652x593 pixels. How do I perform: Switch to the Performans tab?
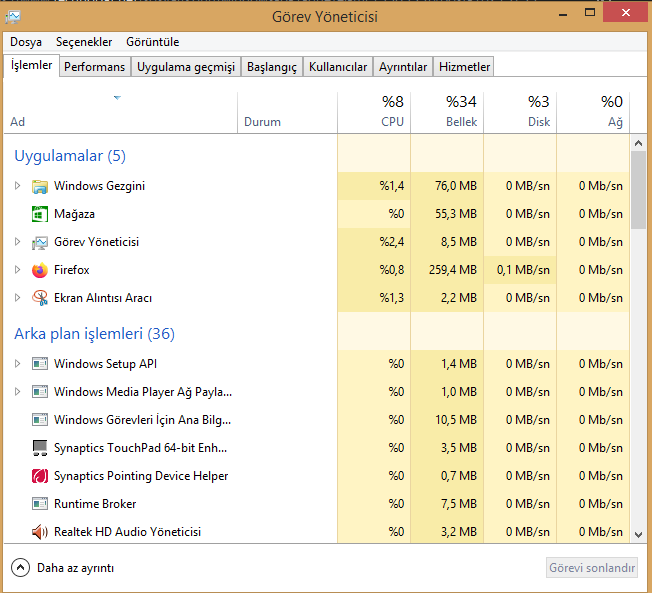point(94,67)
